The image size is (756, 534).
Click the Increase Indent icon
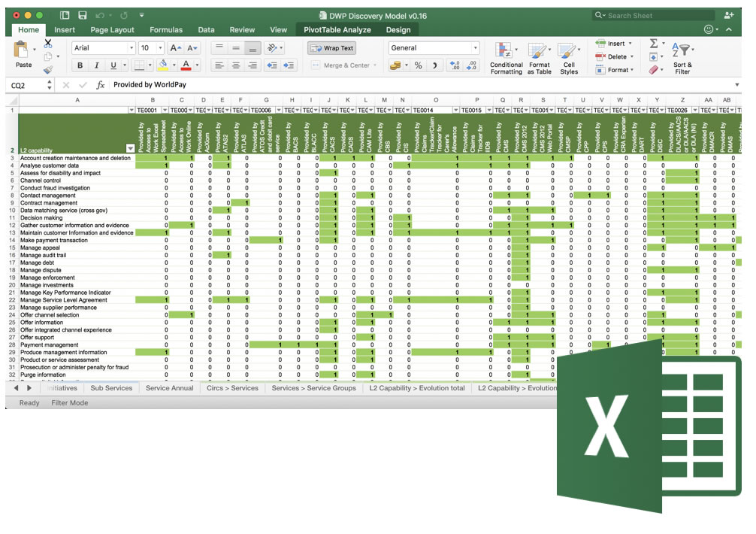(289, 65)
